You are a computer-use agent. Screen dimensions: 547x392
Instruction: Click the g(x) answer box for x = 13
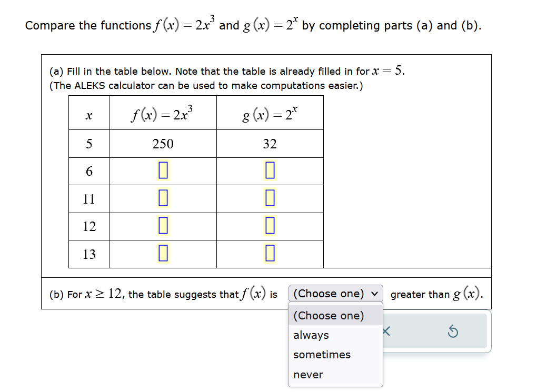coord(270,255)
